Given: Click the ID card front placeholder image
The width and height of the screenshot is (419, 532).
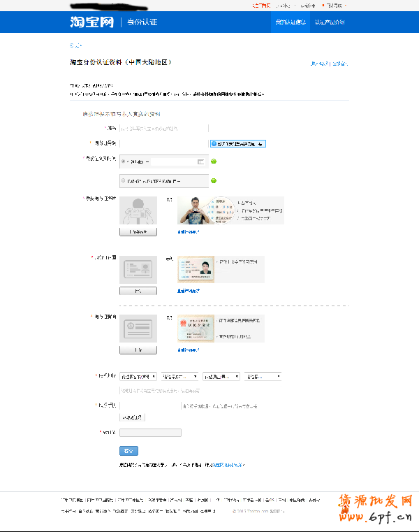Looking at the screenshot, I should pos(138,270).
